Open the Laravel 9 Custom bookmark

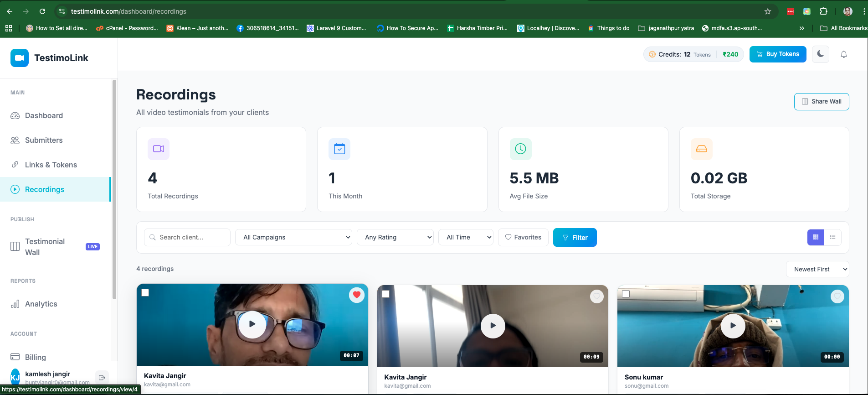tap(336, 28)
